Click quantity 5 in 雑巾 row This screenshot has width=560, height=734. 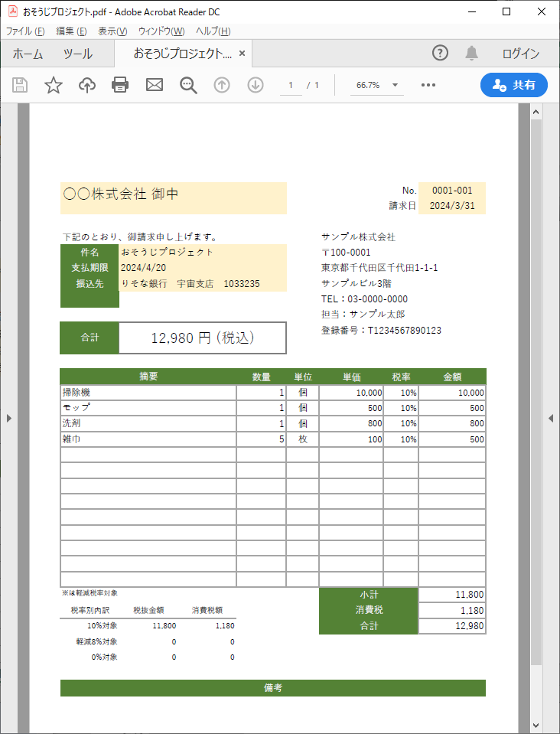282,439
